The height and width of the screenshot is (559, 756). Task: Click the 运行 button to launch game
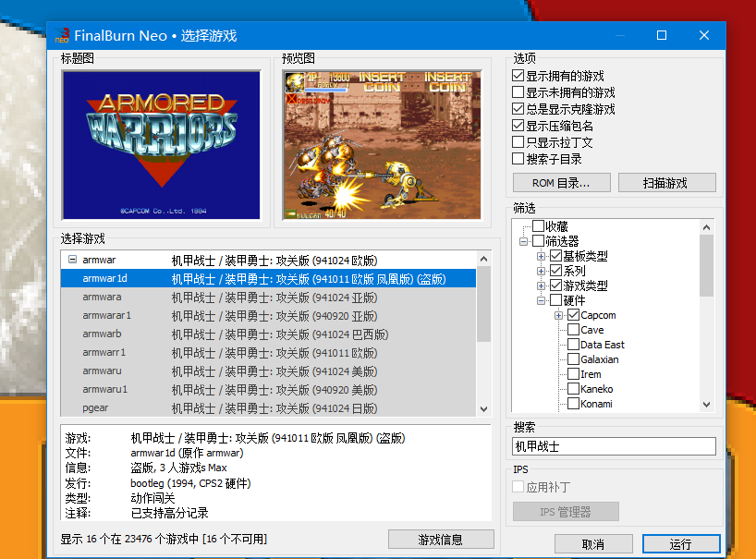point(681,544)
